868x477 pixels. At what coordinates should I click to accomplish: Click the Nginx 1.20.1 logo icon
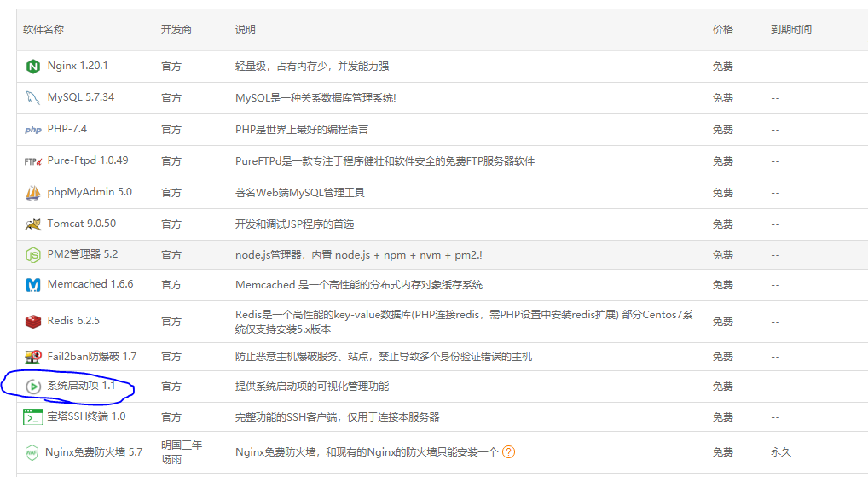[x=33, y=67]
